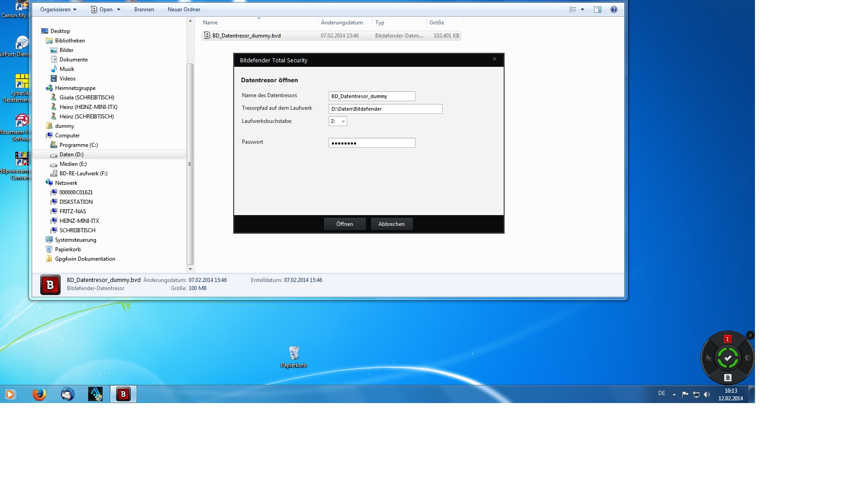
Task: Sort by the Name column header
Action: pos(259,23)
